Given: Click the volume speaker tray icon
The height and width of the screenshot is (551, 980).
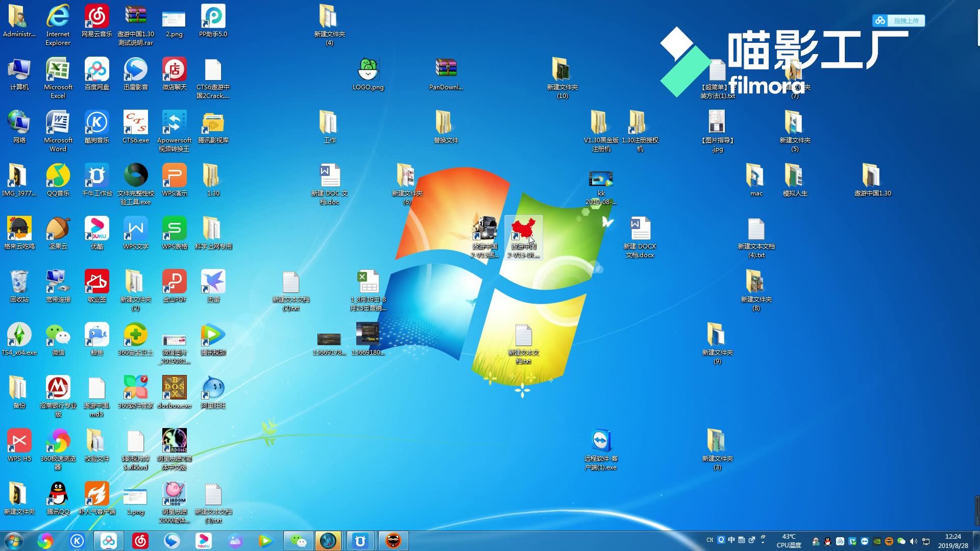Looking at the screenshot, I should 913,541.
